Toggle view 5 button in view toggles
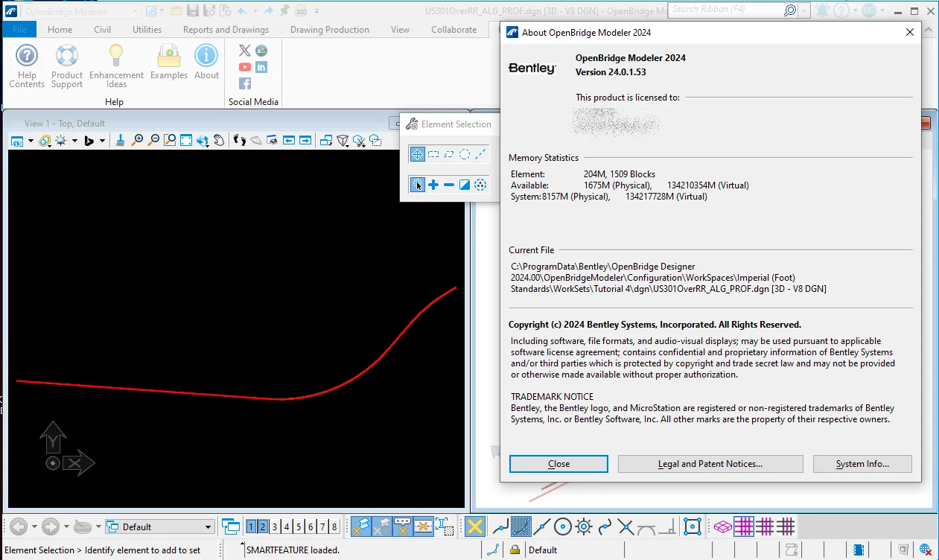 pyautogui.click(x=299, y=526)
